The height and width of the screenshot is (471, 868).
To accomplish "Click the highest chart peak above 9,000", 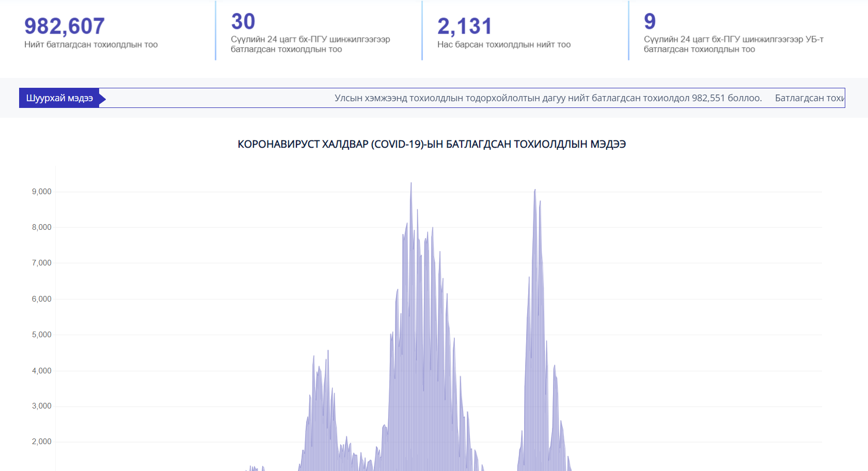I will [x=411, y=184].
